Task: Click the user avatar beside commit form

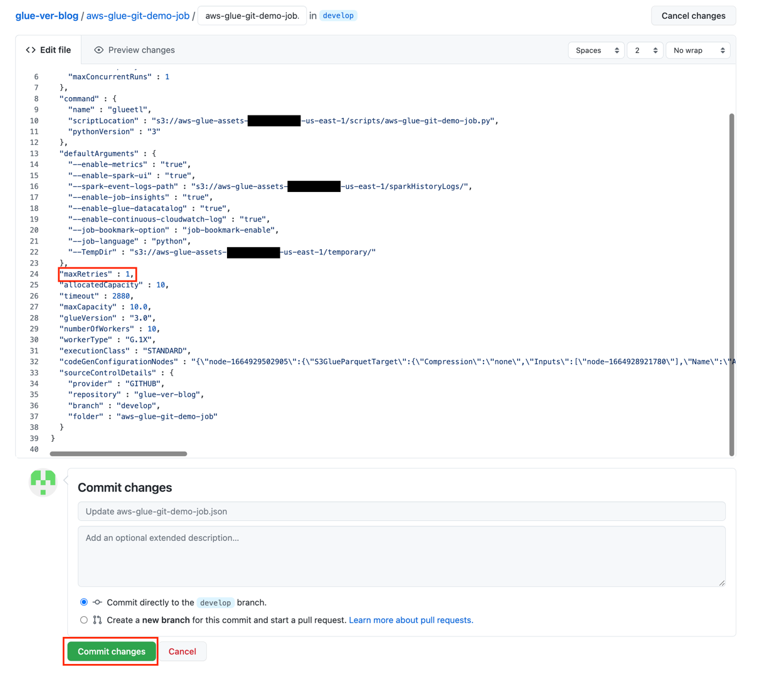Action: click(43, 483)
